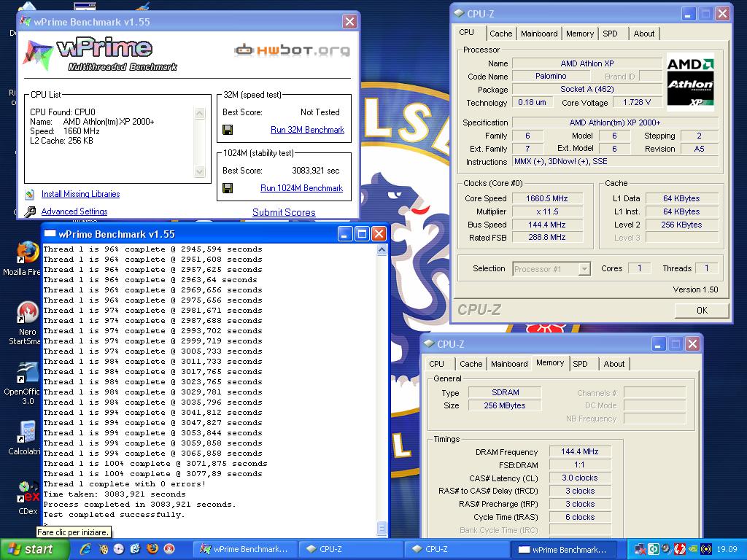This screenshot has height=560, width=747.
Task: Click Code Name value Palomino
Action: coord(551,76)
